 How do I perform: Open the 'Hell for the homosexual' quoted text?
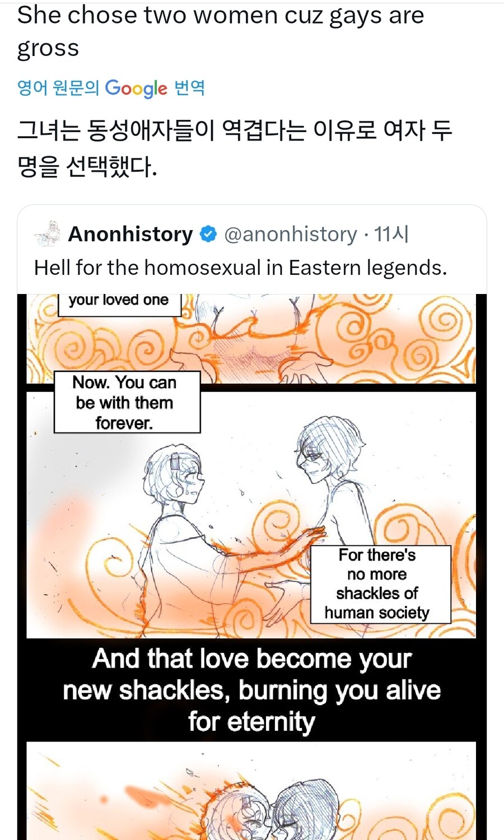[x=241, y=268]
